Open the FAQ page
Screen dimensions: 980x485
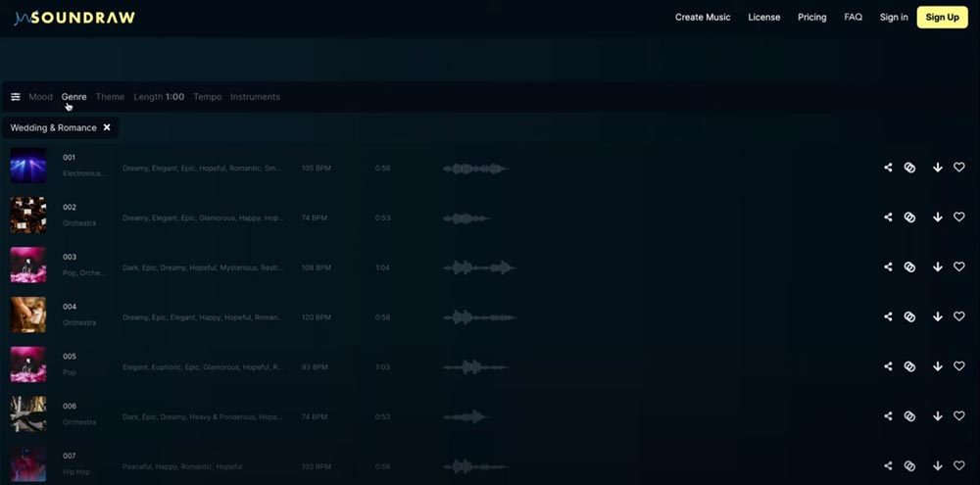click(854, 18)
